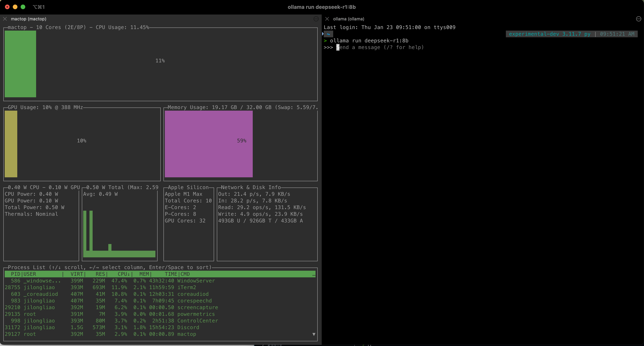Click the 'GPU Cores: 32' line

pos(185,221)
